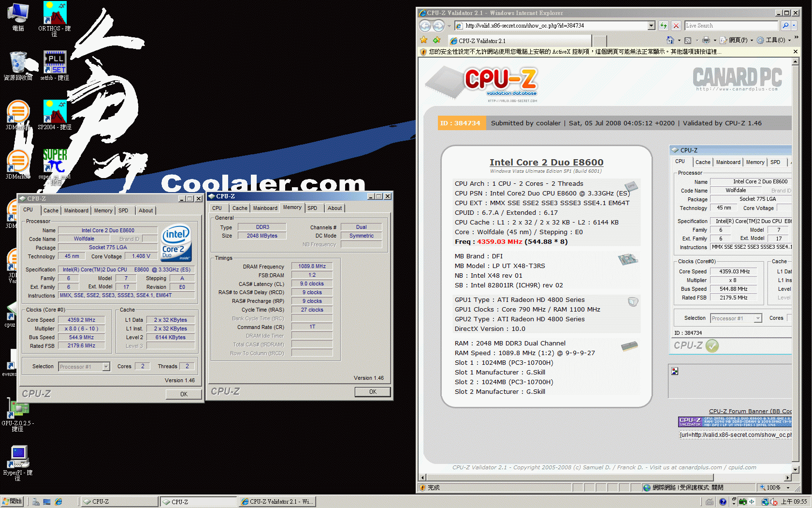812x508 pixels.
Task: Switch to SPD tab in left CPU-Z window
Action: [123, 210]
